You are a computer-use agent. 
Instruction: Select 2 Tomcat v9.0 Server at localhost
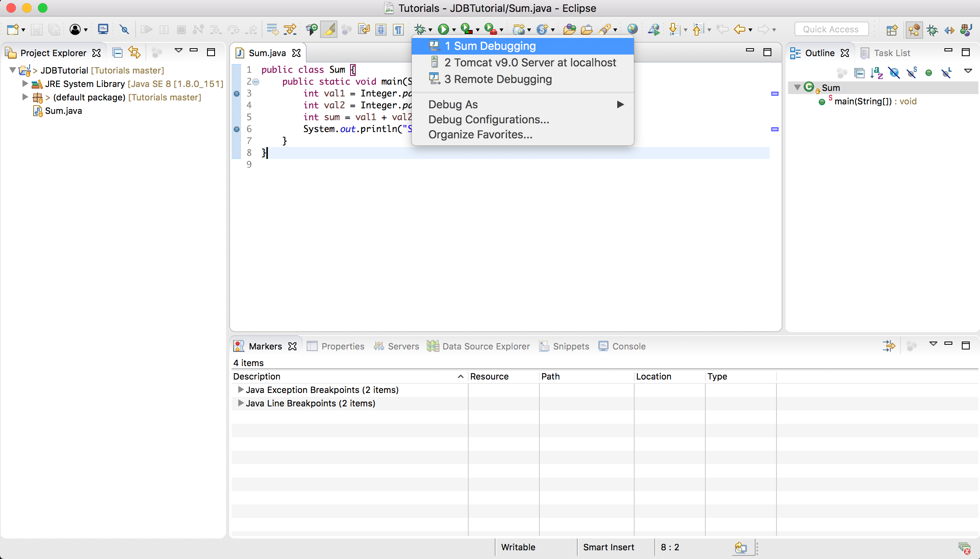(x=522, y=62)
